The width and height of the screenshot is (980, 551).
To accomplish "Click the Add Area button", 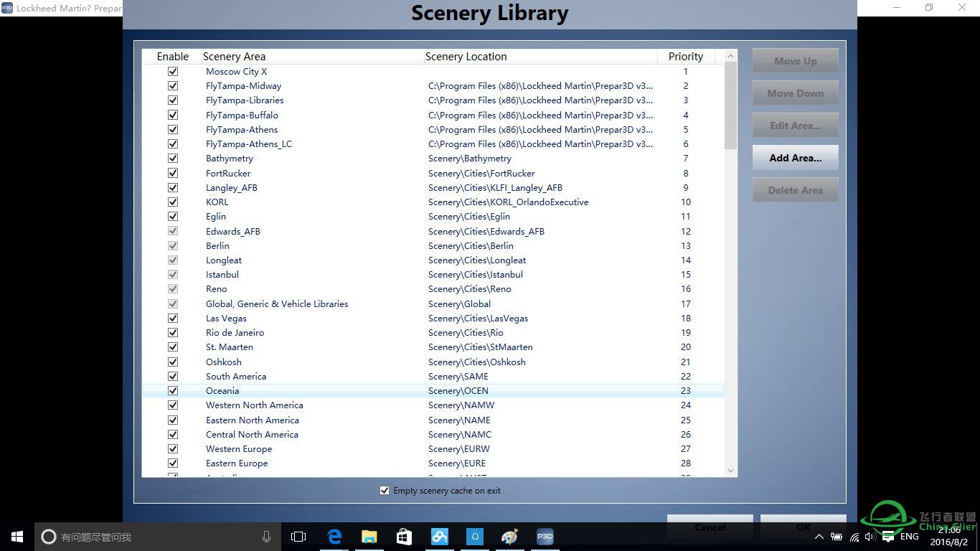I will 795,158.
